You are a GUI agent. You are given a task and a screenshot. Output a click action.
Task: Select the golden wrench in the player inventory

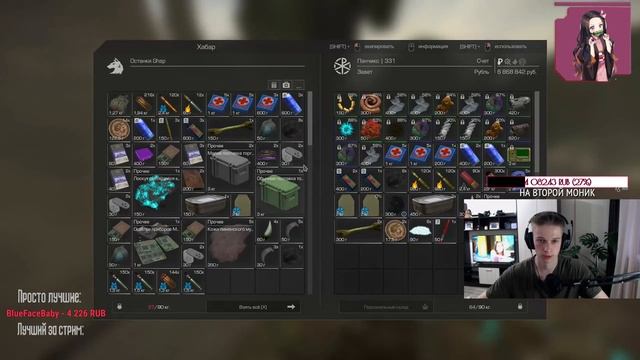358,231
